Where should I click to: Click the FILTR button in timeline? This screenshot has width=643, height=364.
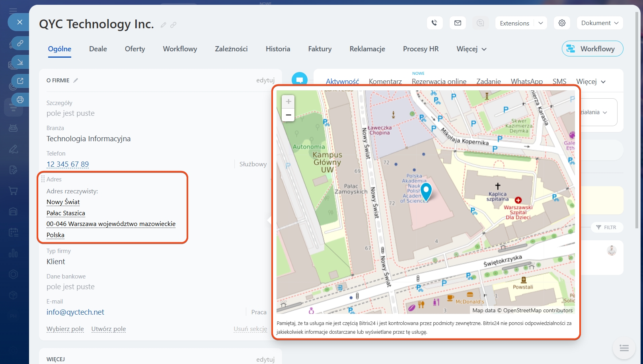tap(606, 228)
